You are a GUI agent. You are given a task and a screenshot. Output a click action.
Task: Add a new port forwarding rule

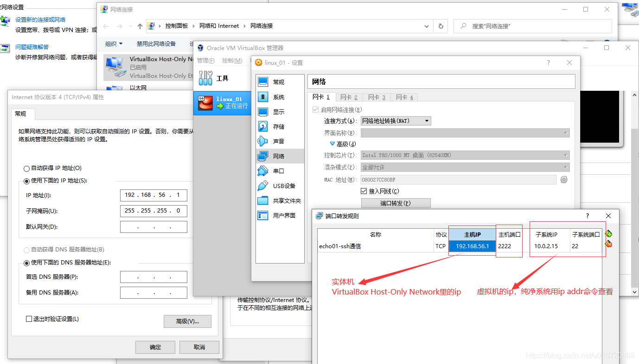click(x=608, y=234)
